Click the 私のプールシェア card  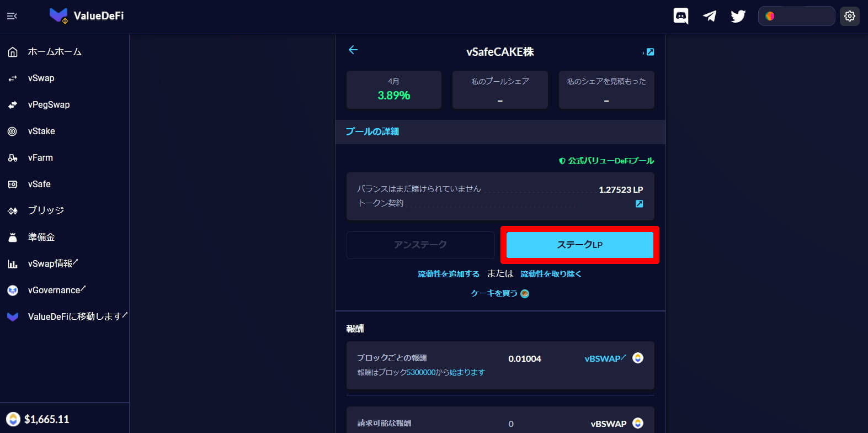point(500,89)
